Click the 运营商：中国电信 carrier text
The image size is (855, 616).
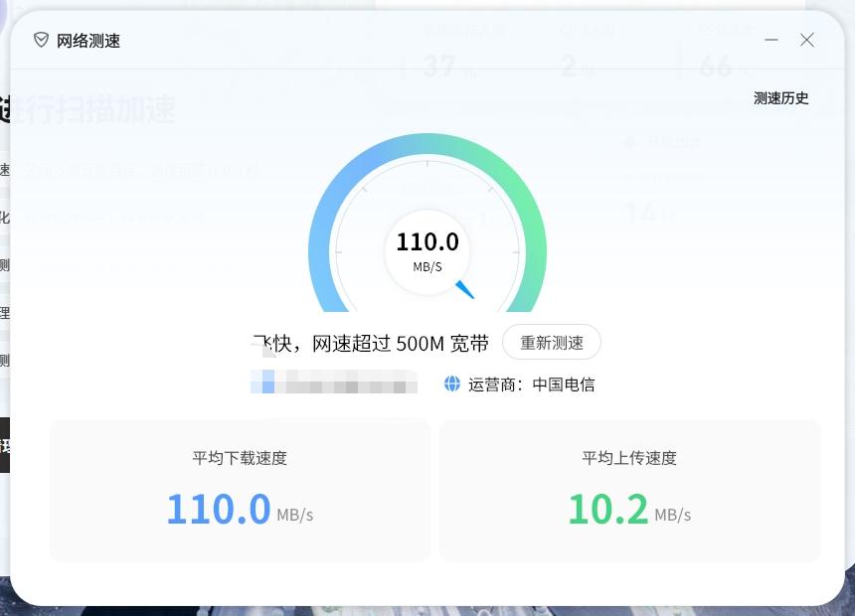click(x=532, y=385)
